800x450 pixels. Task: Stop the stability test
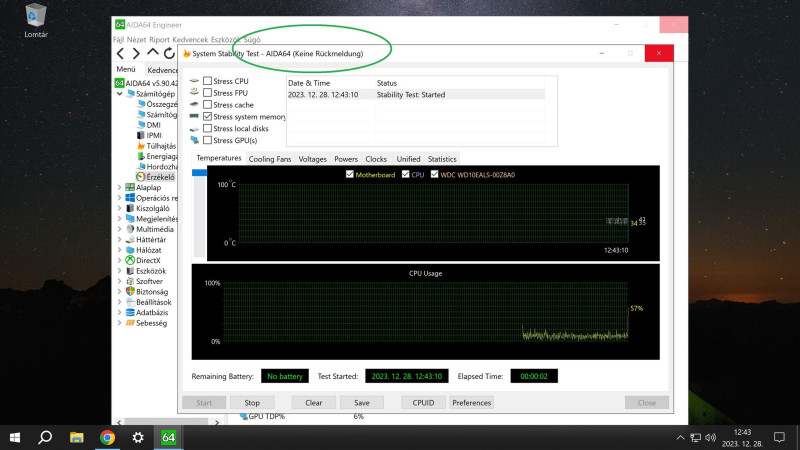pyautogui.click(x=252, y=403)
